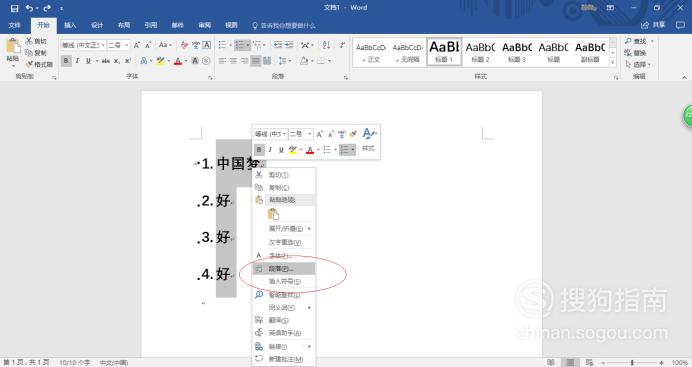Align text right using ribbon icon
The image size is (692, 367).
[244, 61]
